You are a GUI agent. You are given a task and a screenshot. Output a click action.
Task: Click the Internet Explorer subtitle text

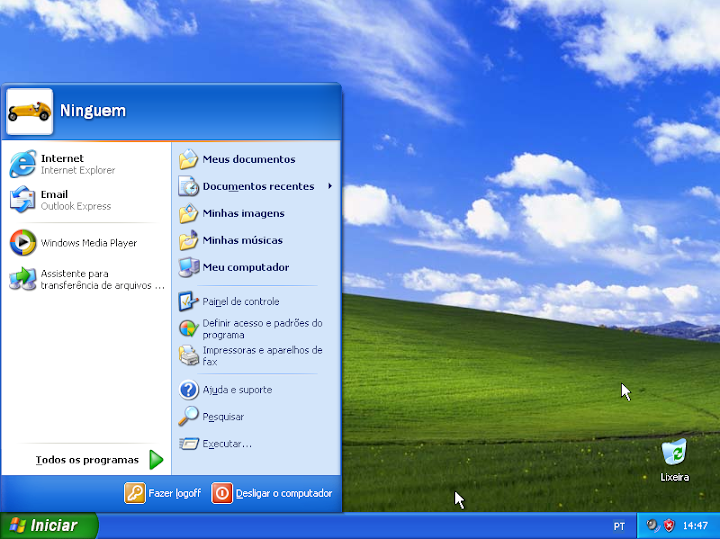tap(78, 170)
